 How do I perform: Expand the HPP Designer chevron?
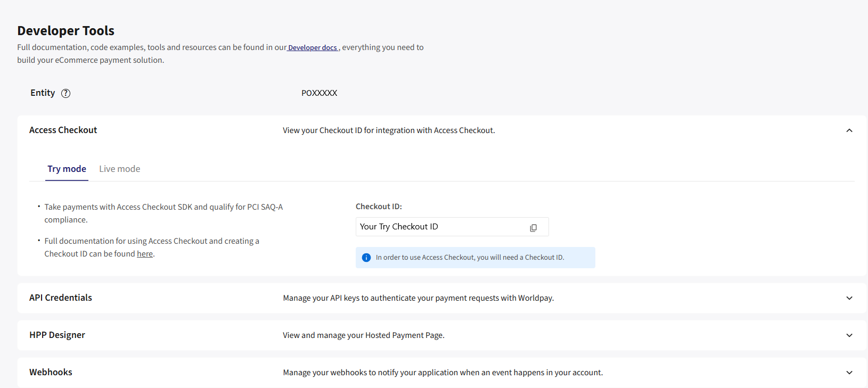pyautogui.click(x=849, y=335)
